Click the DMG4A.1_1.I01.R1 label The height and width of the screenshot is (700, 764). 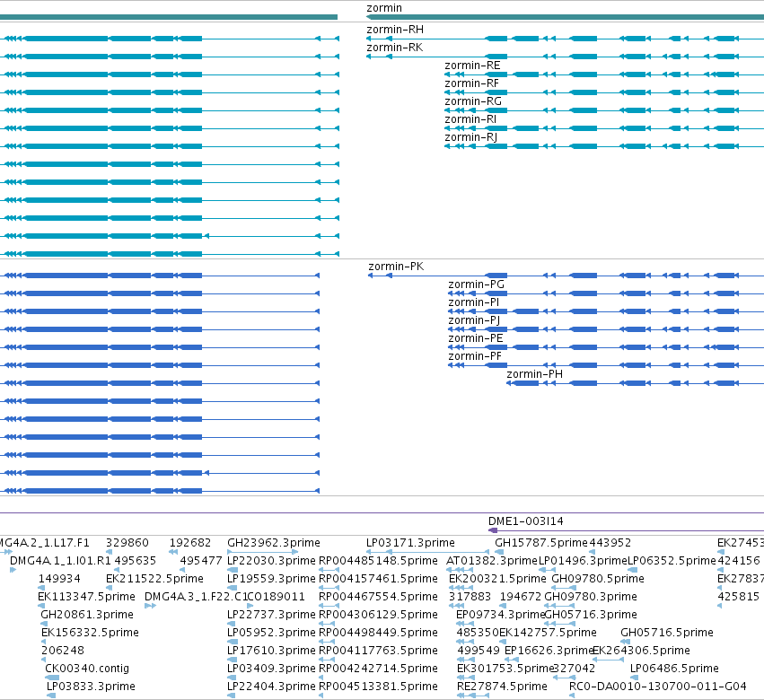pos(60,561)
